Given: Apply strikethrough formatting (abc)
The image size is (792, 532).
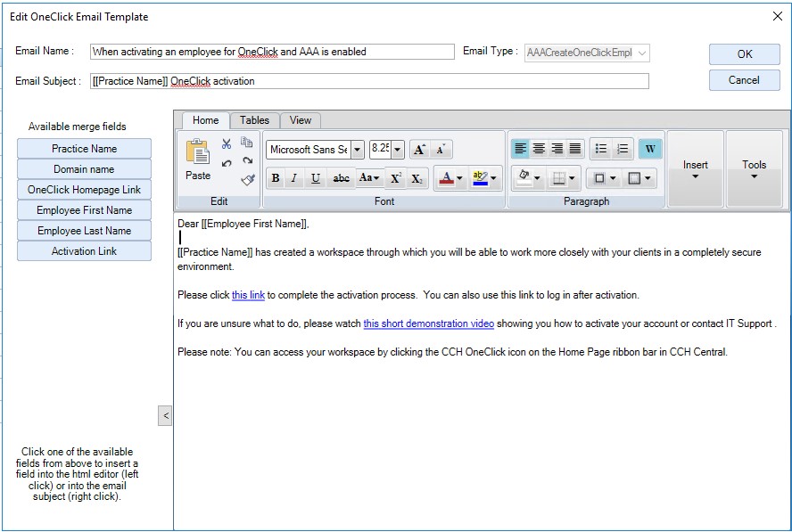Looking at the screenshot, I should 341,178.
